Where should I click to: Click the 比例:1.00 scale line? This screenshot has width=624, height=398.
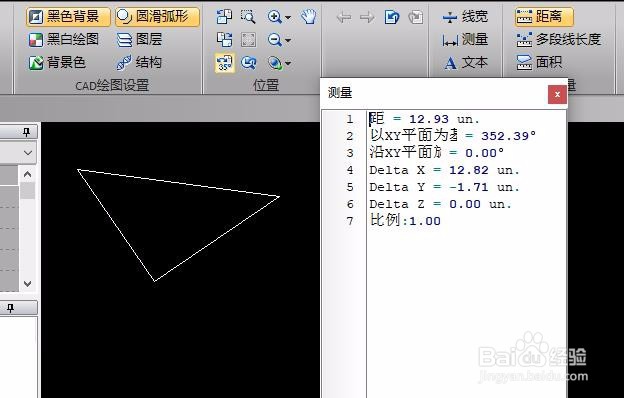[x=405, y=221]
